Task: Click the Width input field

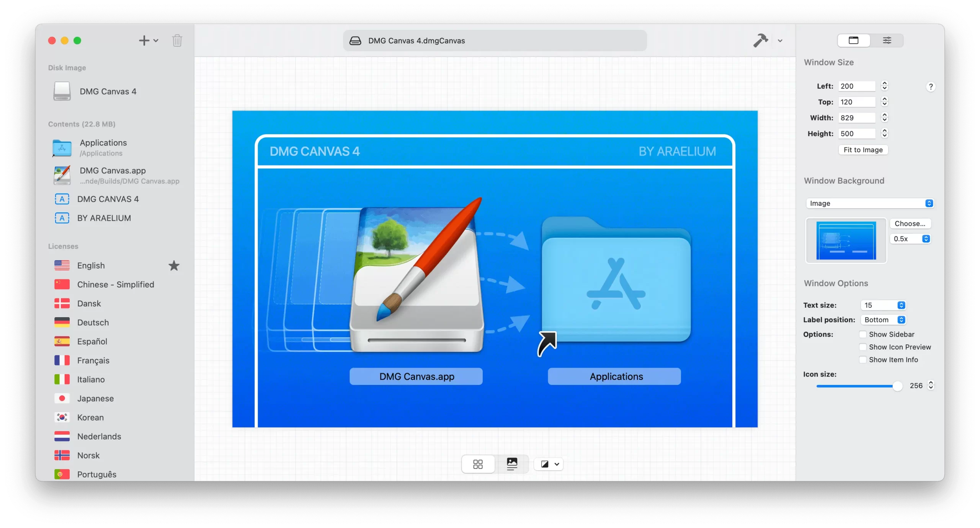Action: (857, 118)
